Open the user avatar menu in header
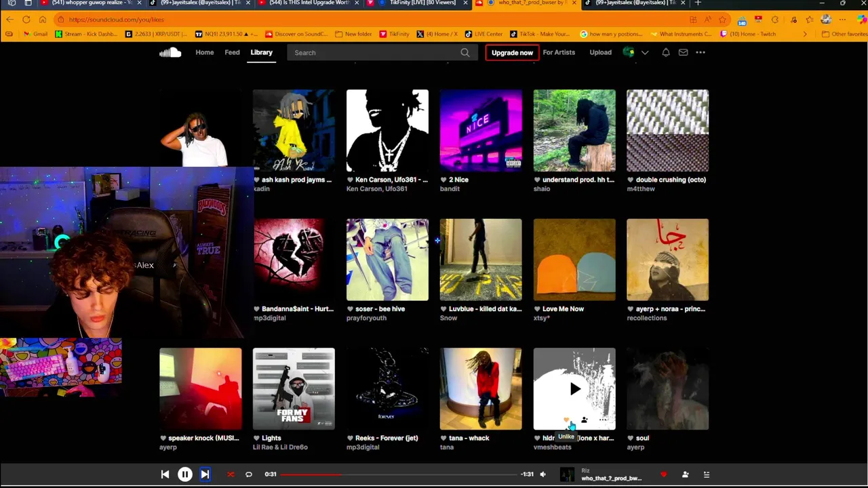Screen dimensions: 868x488 629,52
